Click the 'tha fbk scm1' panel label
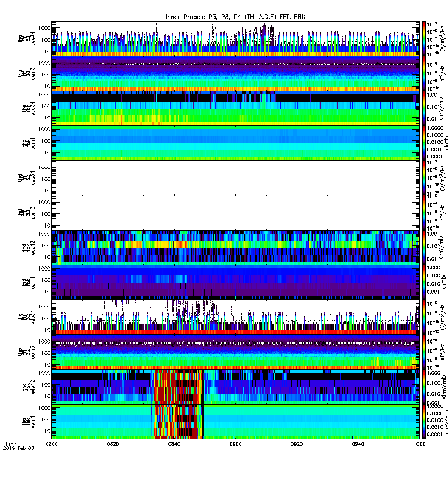The image size is (448, 478). coord(29,143)
